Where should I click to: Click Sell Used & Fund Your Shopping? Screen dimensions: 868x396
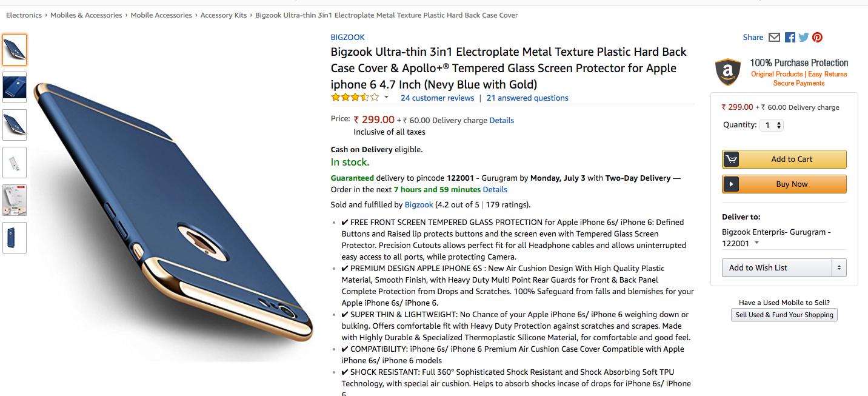point(784,315)
